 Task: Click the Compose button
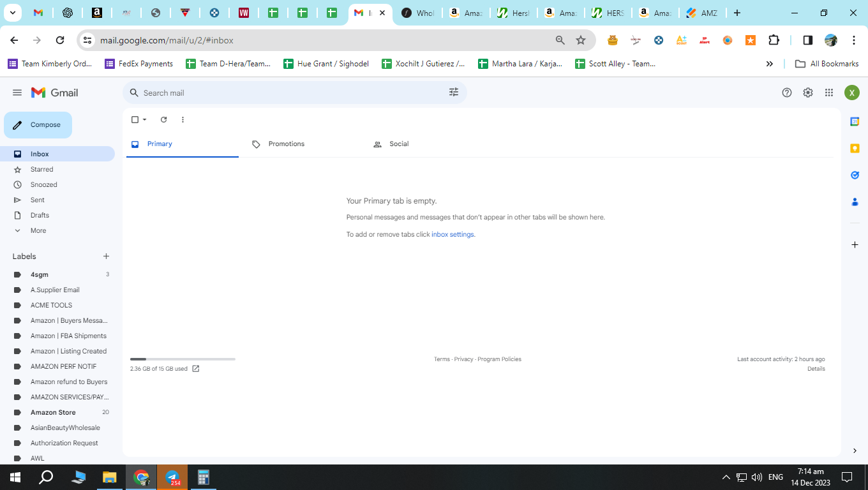pyautogui.click(x=38, y=125)
